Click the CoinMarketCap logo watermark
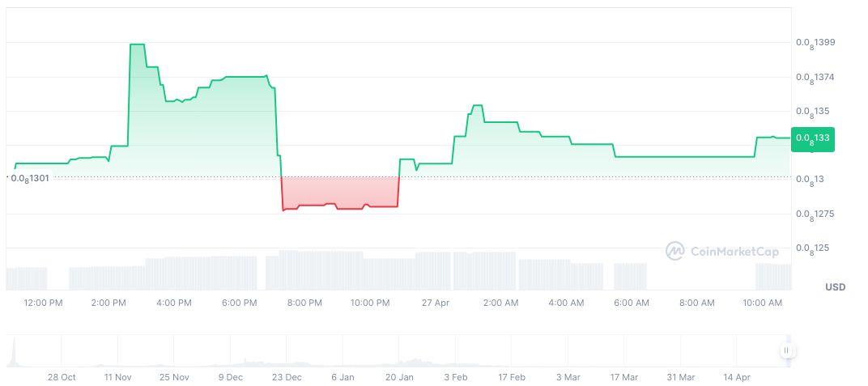Image resolution: width=868 pixels, height=386 pixels. (x=722, y=252)
